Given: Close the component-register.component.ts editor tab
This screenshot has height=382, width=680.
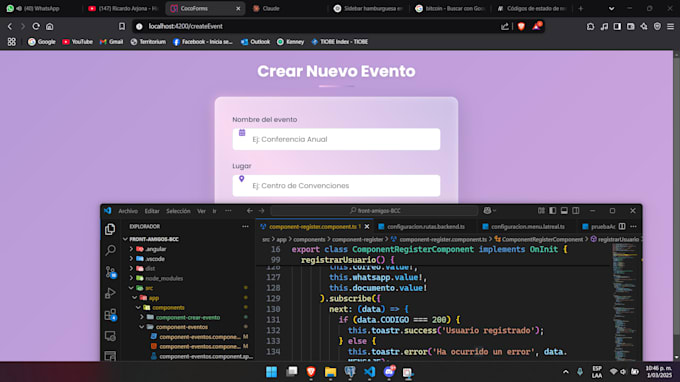Looking at the screenshot, I should click(367, 226).
